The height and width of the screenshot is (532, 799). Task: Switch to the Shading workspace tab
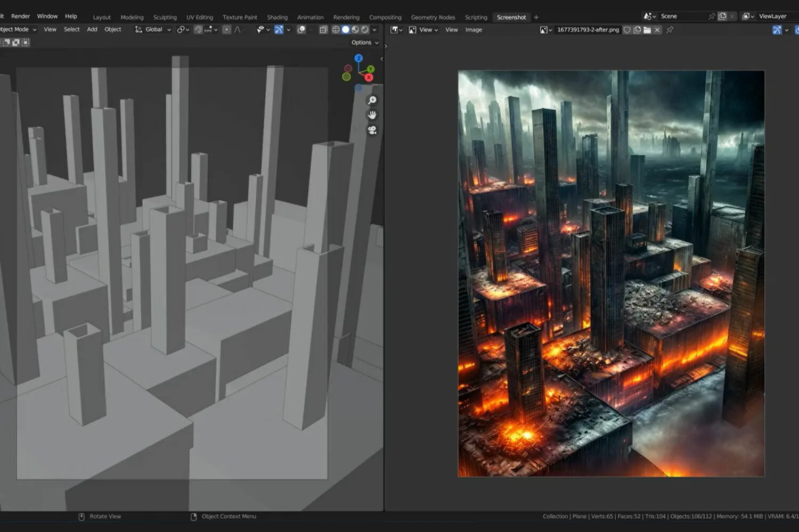(x=277, y=17)
